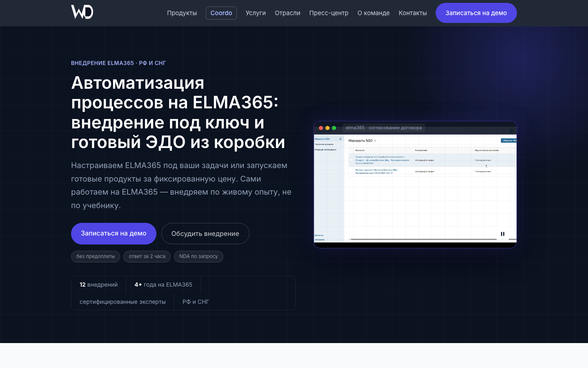Click the 'без предоплаты' tag
This screenshot has width=588, height=368.
coord(96,256)
